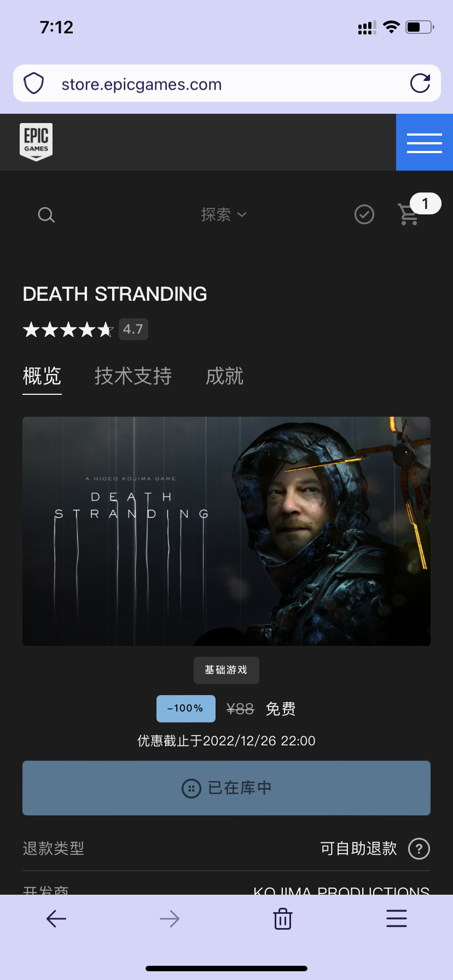Tap the Epic Games logo
This screenshot has height=980, width=453.
pos(36,142)
